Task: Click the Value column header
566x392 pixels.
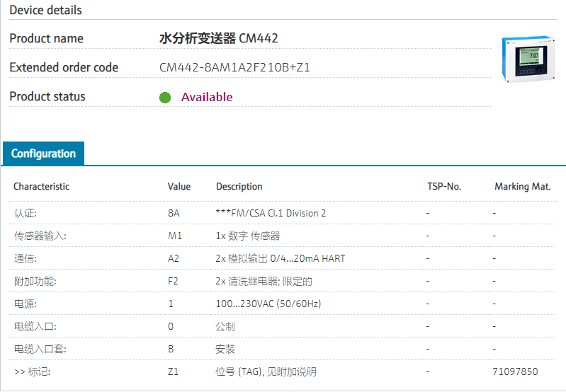Action: point(179,187)
